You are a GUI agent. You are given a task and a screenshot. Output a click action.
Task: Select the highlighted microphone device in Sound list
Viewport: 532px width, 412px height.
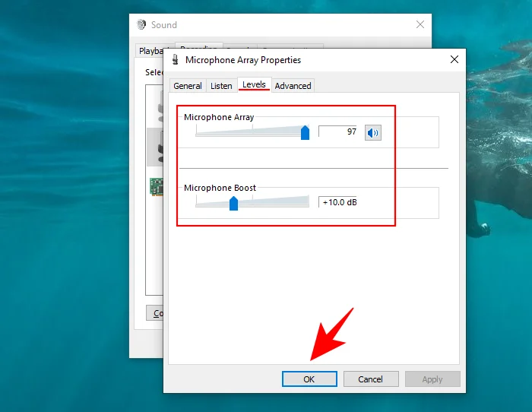click(156, 147)
